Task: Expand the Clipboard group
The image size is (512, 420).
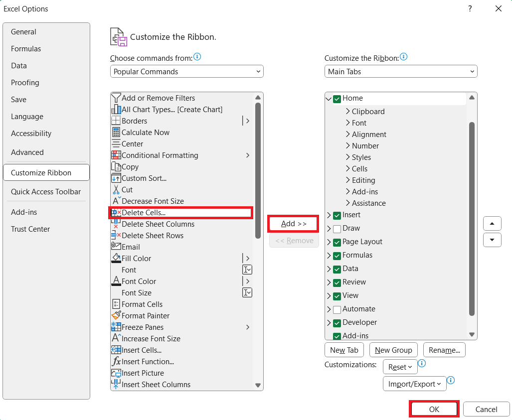Action: 348,111
